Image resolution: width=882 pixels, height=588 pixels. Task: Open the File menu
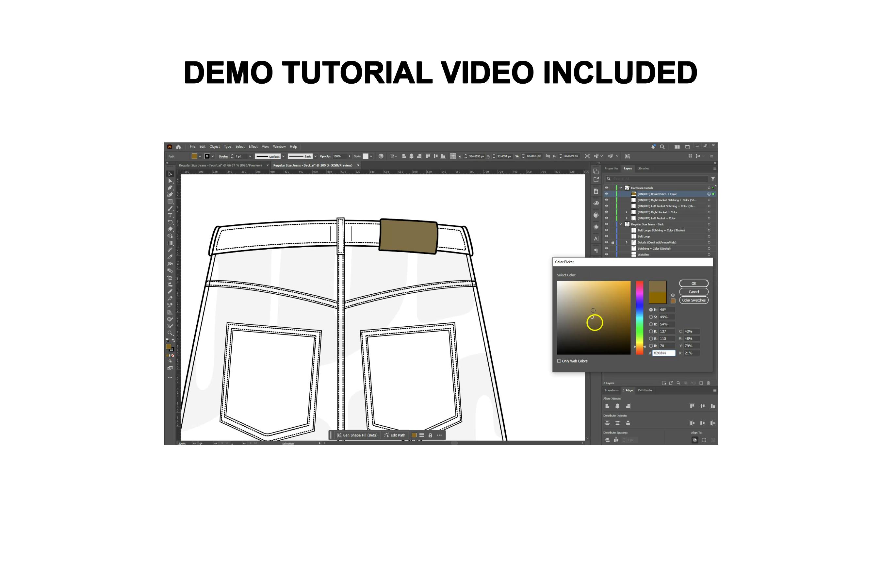click(192, 147)
